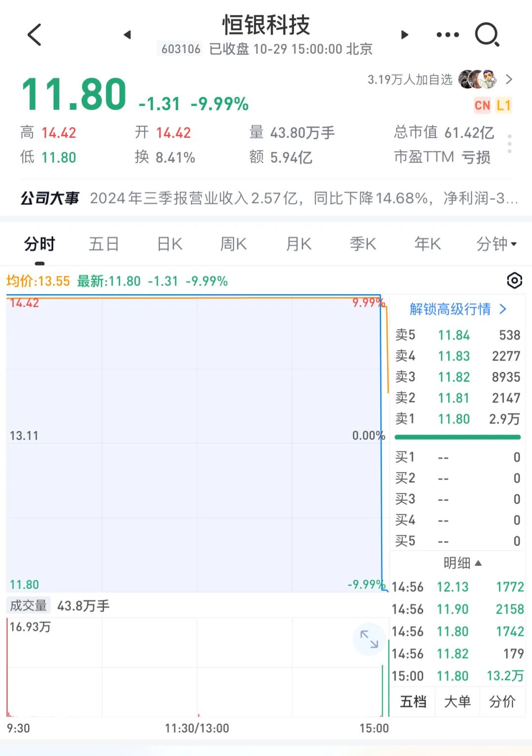Tap the 换 8.41% turnover value

pos(165,157)
